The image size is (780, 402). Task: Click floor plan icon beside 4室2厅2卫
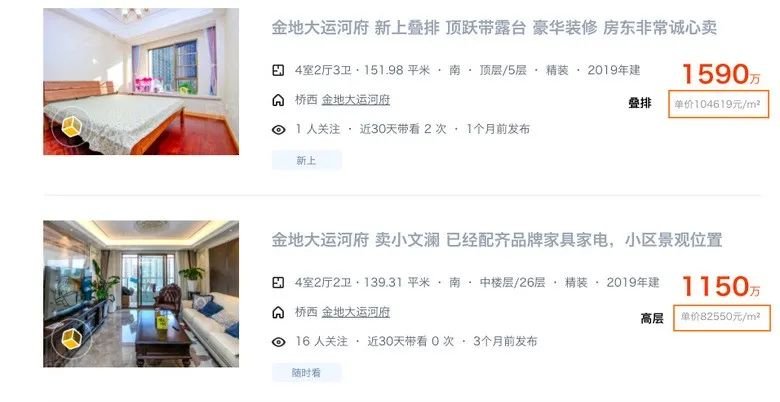coord(278,283)
